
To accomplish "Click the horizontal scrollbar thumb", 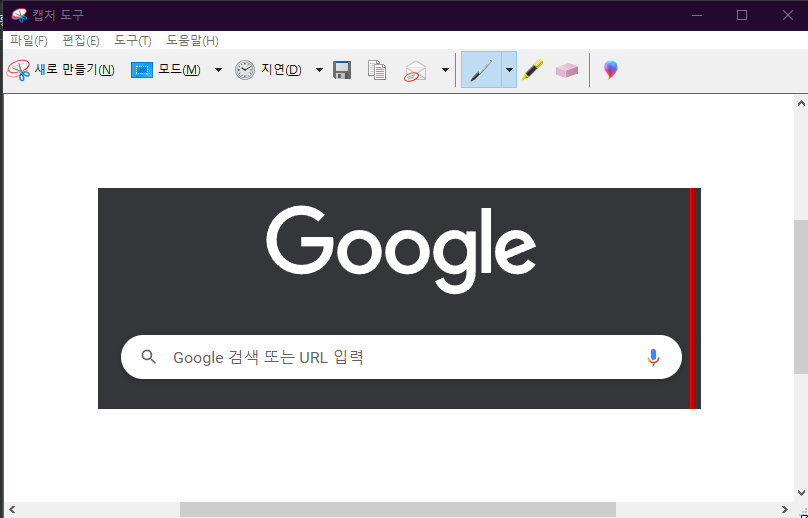I will click(398, 510).
